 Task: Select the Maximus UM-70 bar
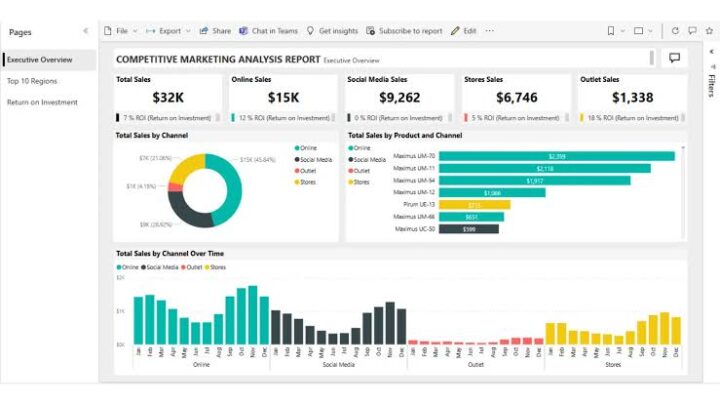tap(556, 156)
